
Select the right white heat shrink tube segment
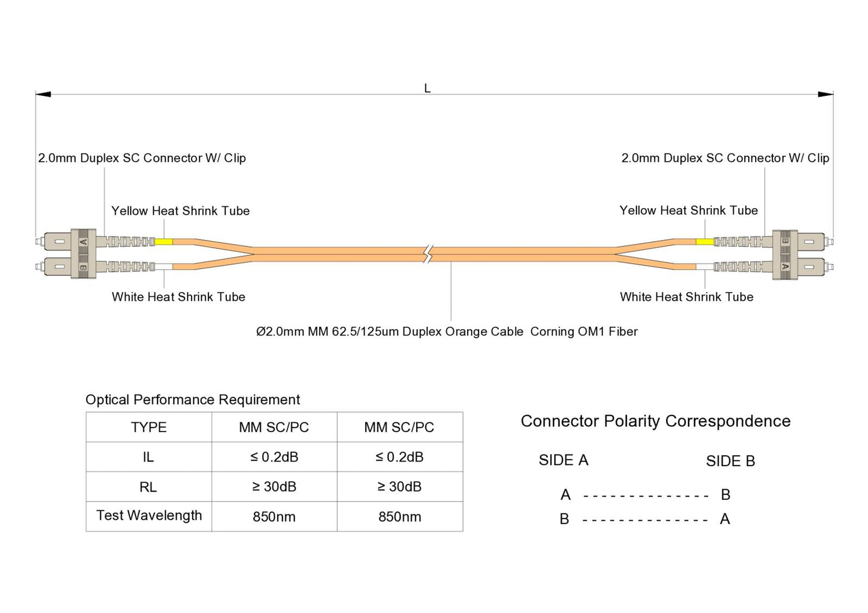(704, 267)
